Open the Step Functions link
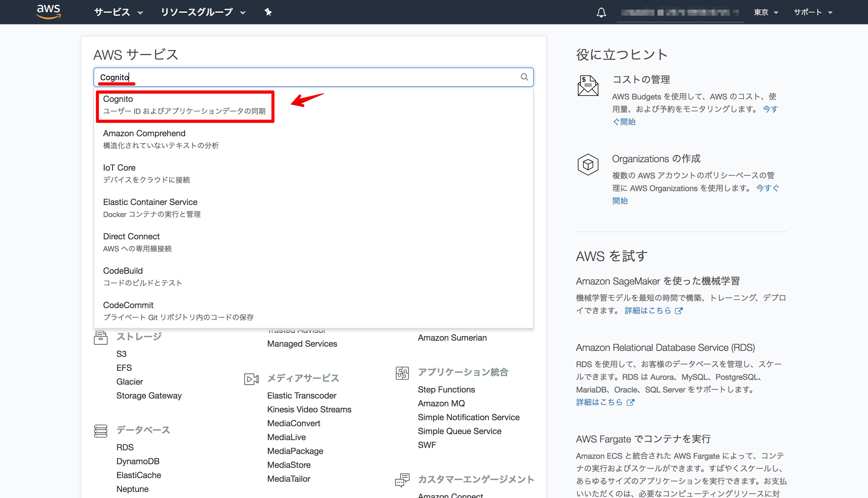This screenshot has width=868, height=498. pos(446,389)
